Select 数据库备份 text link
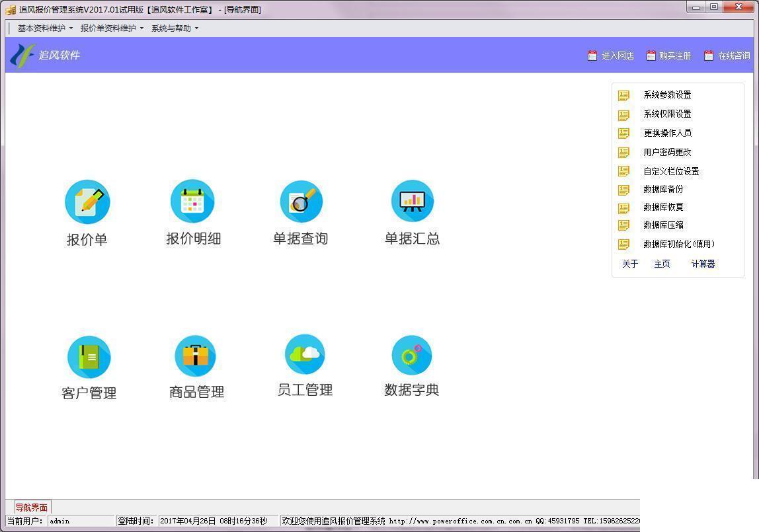The height and width of the screenshot is (532, 759). point(663,189)
